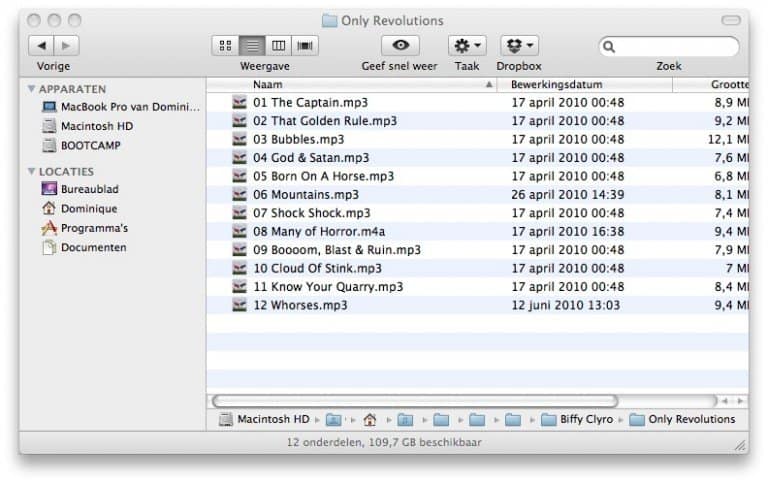Click the toolbar toggle pill in title bar
This screenshot has height=483, width=768.
pos(731,20)
